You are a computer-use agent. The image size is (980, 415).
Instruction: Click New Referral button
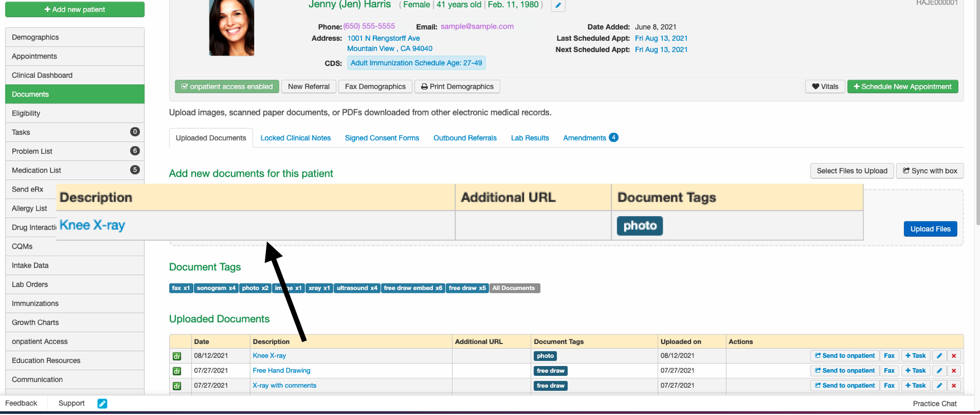click(308, 87)
